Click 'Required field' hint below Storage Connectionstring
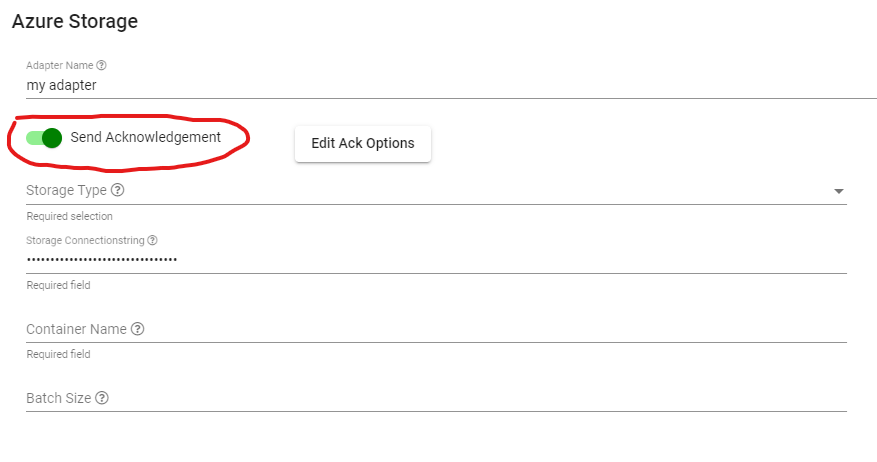 click(58, 285)
